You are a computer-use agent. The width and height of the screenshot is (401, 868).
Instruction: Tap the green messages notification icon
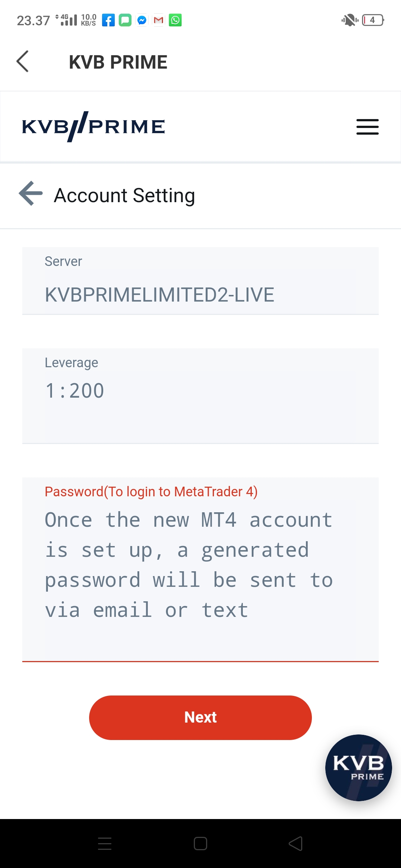[x=125, y=20]
